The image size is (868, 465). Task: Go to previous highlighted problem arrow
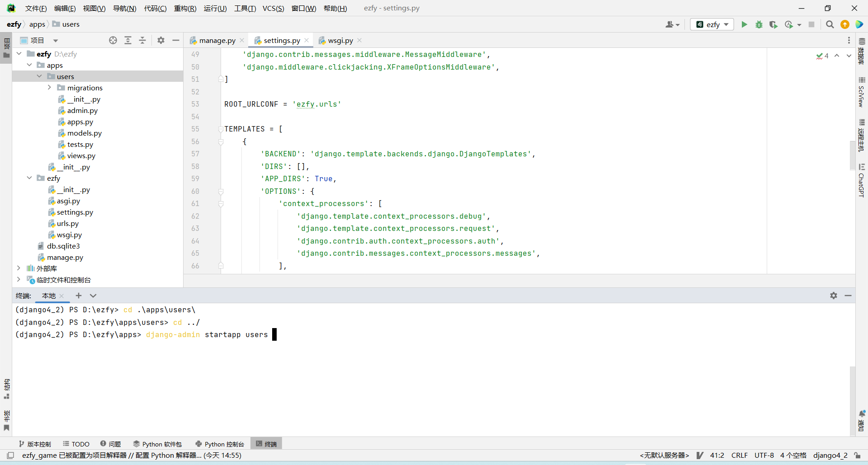pyautogui.click(x=837, y=56)
